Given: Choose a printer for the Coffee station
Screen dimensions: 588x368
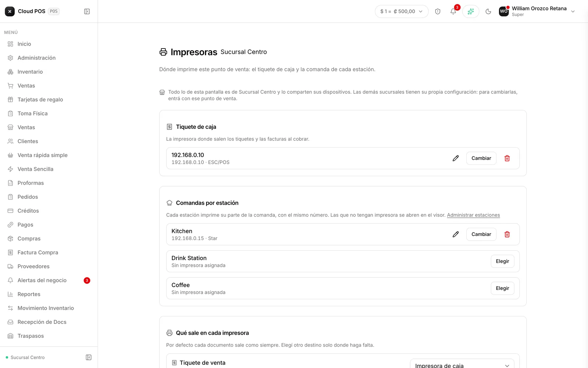Looking at the screenshot, I should pyautogui.click(x=502, y=288).
